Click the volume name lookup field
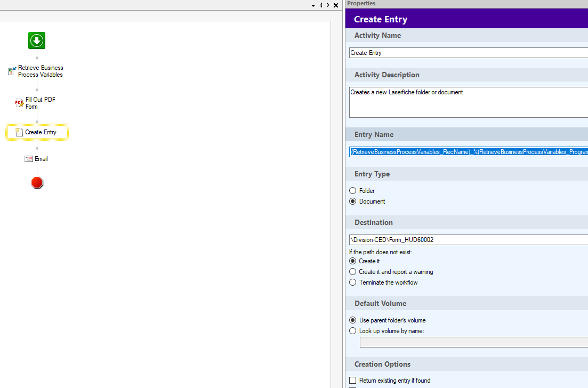This screenshot has width=588, height=388. (x=473, y=342)
